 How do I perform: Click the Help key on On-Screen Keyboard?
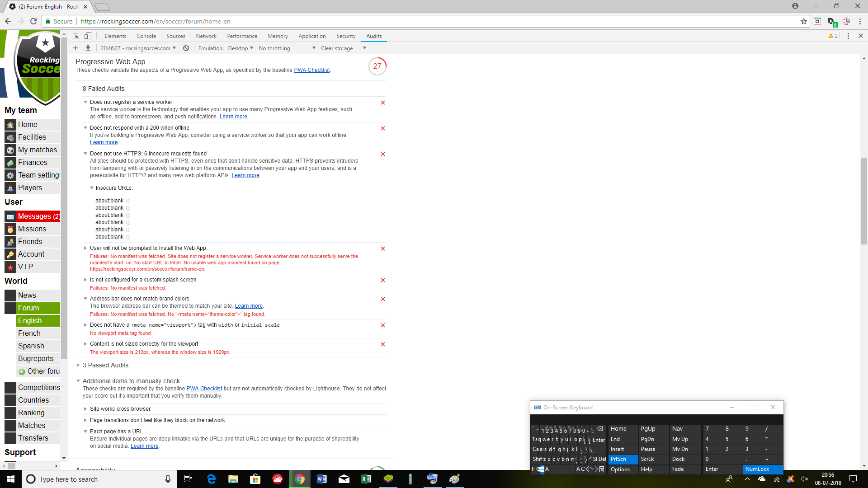pos(653,469)
